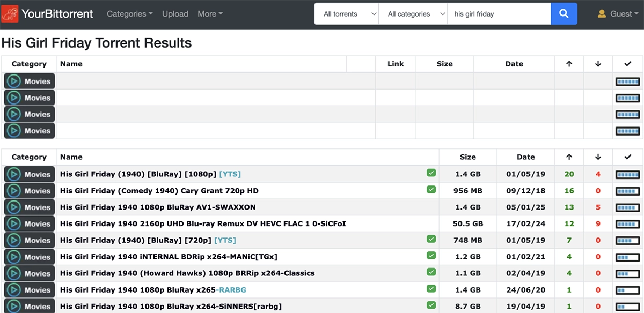Click health bar of iNTERNAL BDRip MANiC row
Image resolution: width=644 pixels, height=313 pixels.
[628, 257]
